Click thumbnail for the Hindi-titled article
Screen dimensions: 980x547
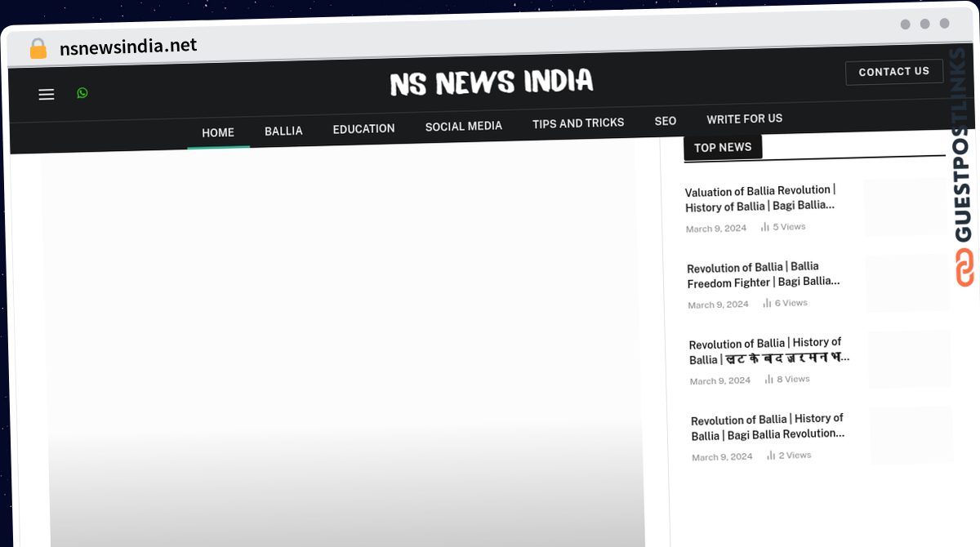pyautogui.click(x=910, y=359)
